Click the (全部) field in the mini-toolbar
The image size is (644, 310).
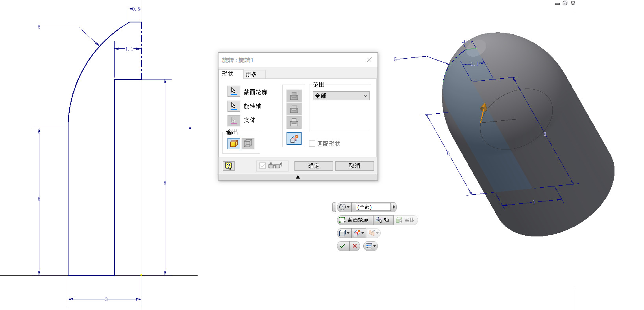pyautogui.click(x=373, y=207)
